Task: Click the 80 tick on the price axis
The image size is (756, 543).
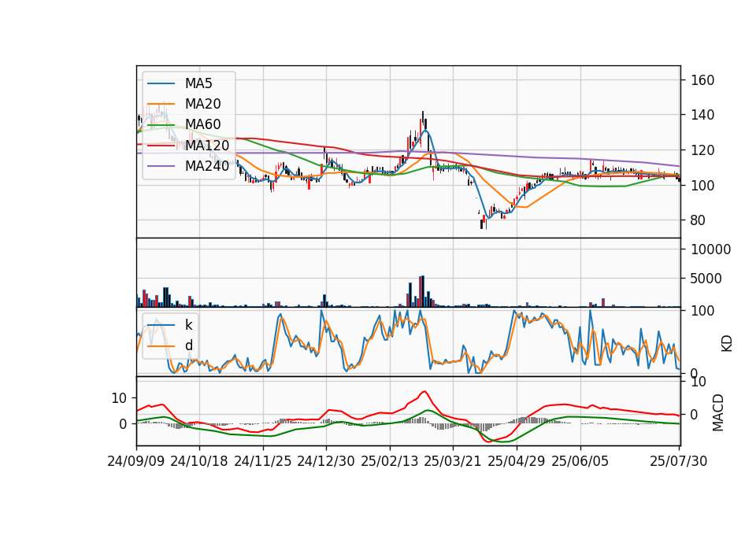Action: tap(698, 220)
